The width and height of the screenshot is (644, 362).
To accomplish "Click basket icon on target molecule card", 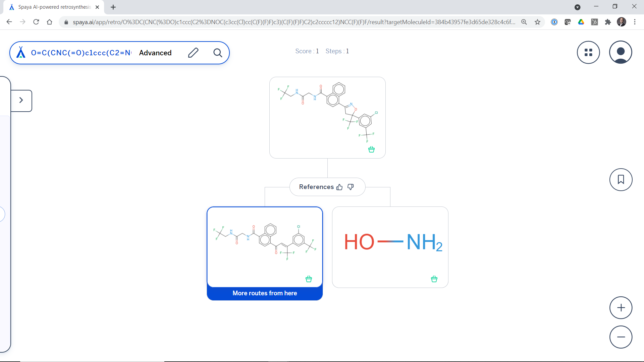I will click(x=371, y=149).
